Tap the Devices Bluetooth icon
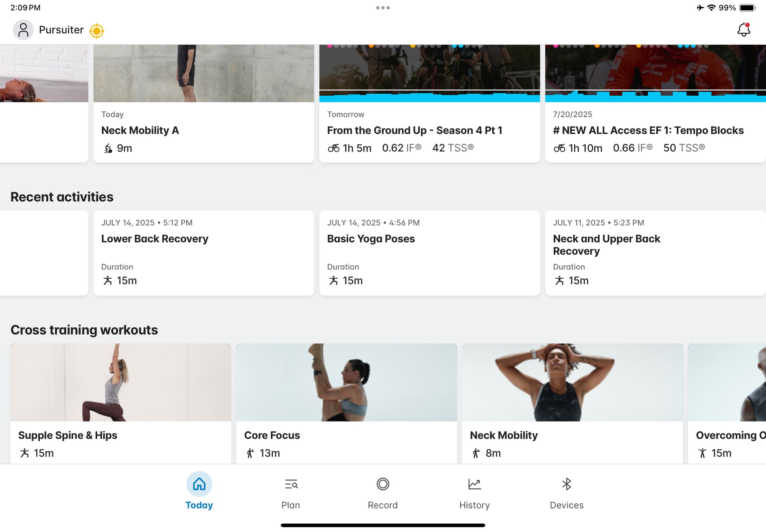Screen dimensions: 766x532 pos(567,484)
